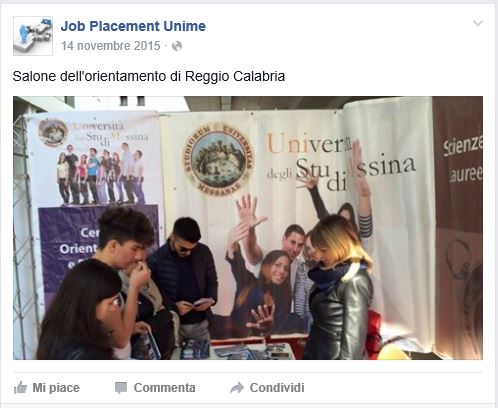Visit the Job Placement Unime page link
This screenshot has width=498, height=408.
point(133,26)
